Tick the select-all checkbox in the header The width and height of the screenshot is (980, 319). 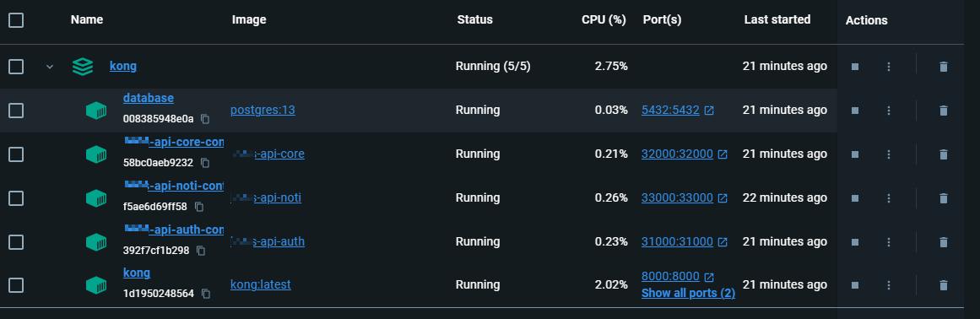(x=16, y=20)
